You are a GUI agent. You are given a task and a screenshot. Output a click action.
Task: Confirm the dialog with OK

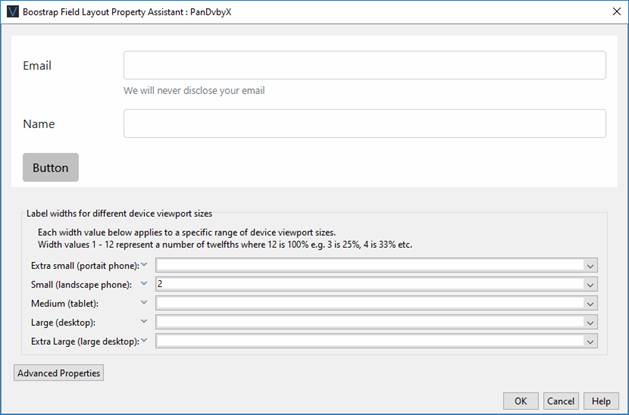pyautogui.click(x=520, y=400)
